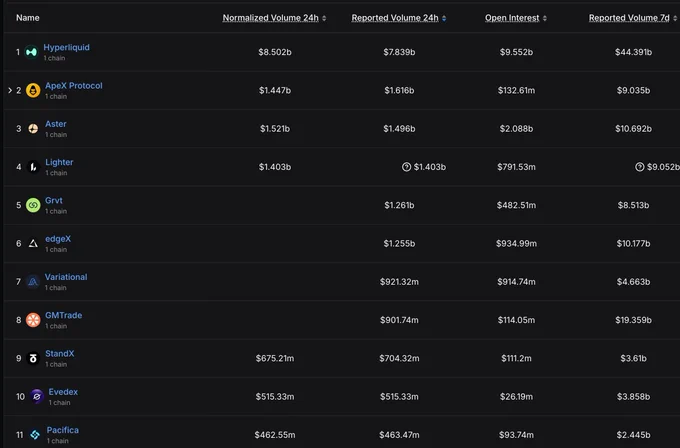Viewport: 680px width, 448px height.
Task: Open the Aster protocol link
Action: (x=56, y=124)
